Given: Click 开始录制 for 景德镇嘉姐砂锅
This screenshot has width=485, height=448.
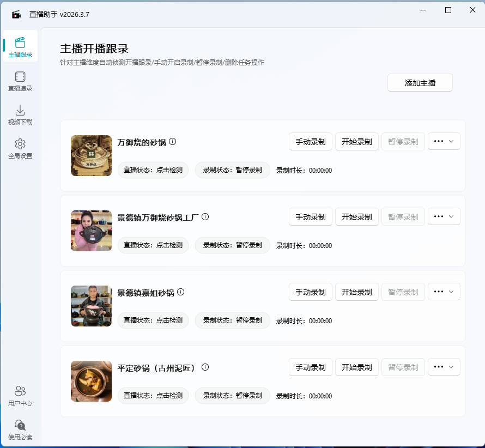Looking at the screenshot, I should tap(356, 292).
